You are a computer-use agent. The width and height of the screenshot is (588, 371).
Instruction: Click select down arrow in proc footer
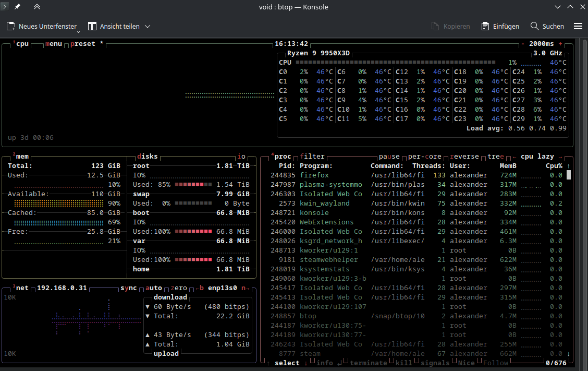click(306, 363)
